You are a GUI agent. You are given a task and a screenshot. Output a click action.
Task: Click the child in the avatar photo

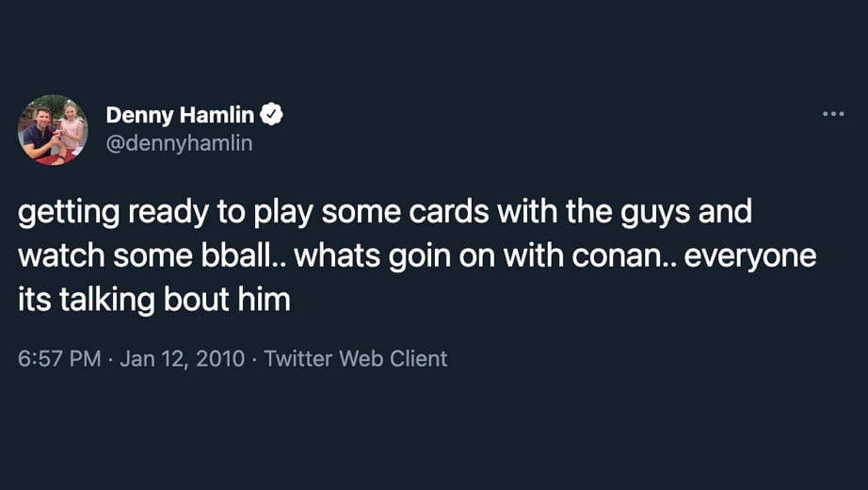tap(71, 132)
